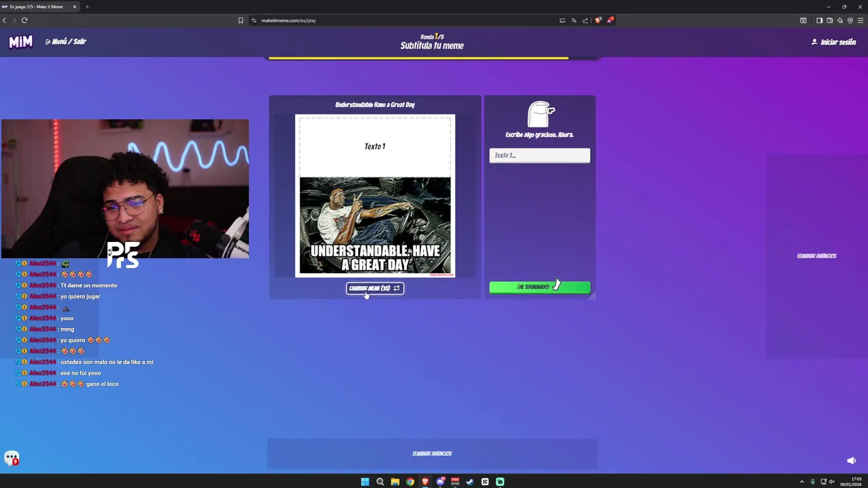The image size is (868, 488).
Task: Open Discord from taskbar
Action: click(440, 482)
